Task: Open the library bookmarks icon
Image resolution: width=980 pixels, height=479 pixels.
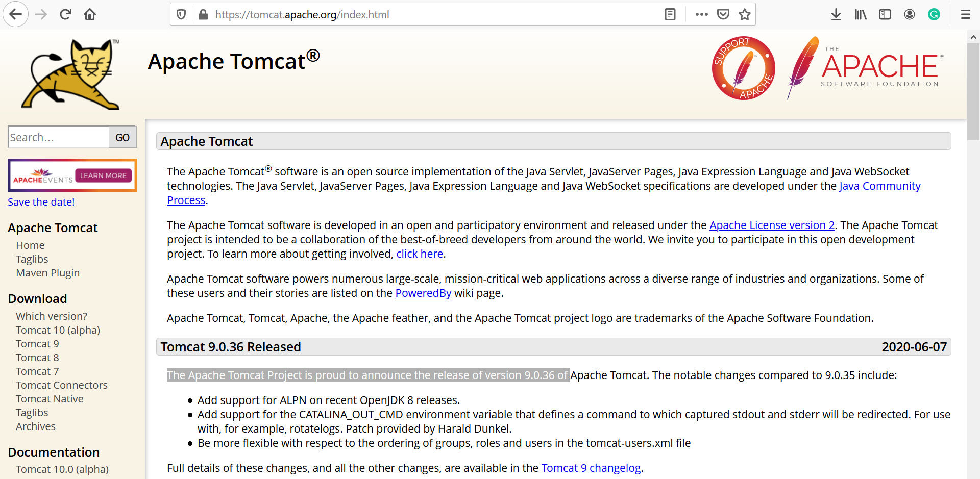Action: 861,14
